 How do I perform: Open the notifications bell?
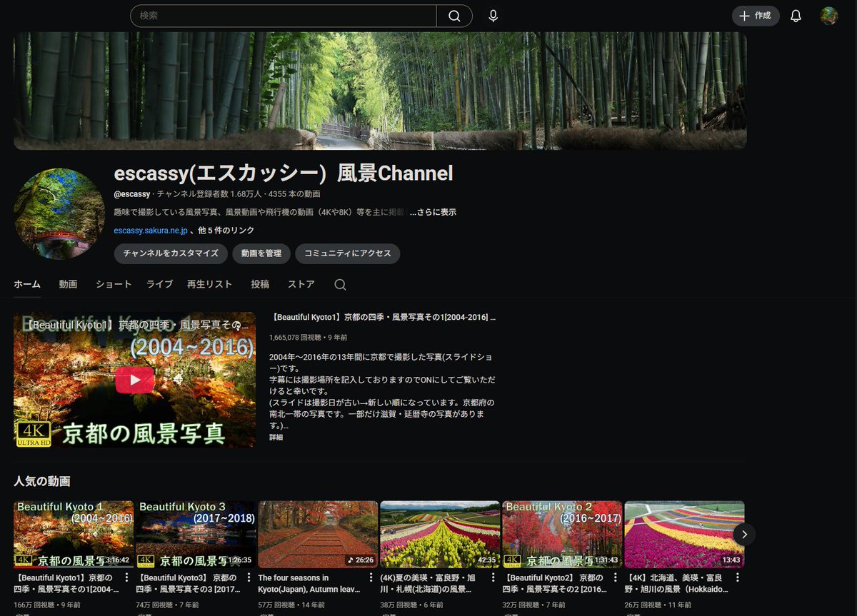796,16
